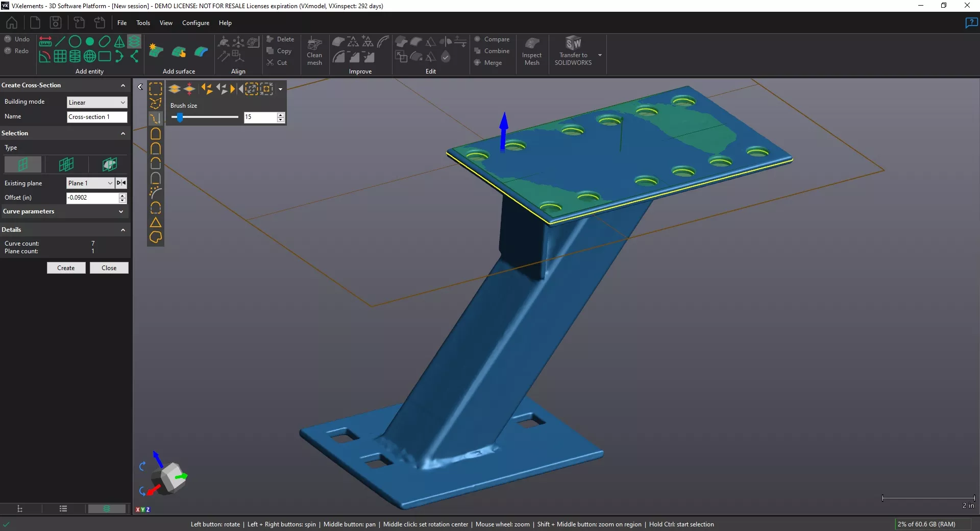Activate the rectangle selection tool
Screen dimensions: 980x531
click(156, 88)
